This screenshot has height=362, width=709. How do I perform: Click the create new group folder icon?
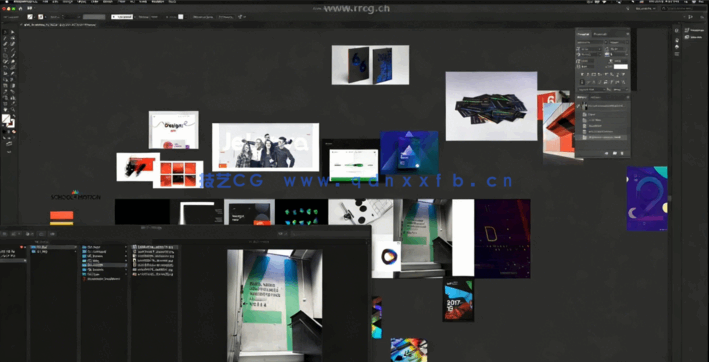point(614,153)
